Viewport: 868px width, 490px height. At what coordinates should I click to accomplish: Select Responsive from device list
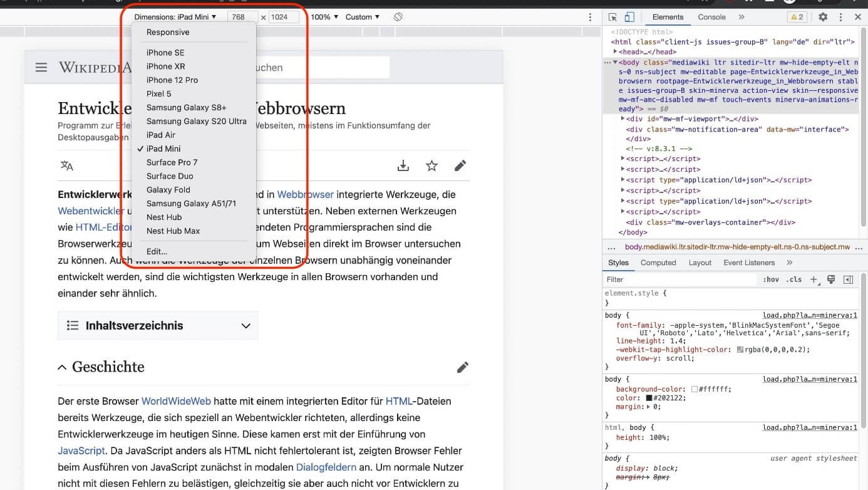[168, 32]
